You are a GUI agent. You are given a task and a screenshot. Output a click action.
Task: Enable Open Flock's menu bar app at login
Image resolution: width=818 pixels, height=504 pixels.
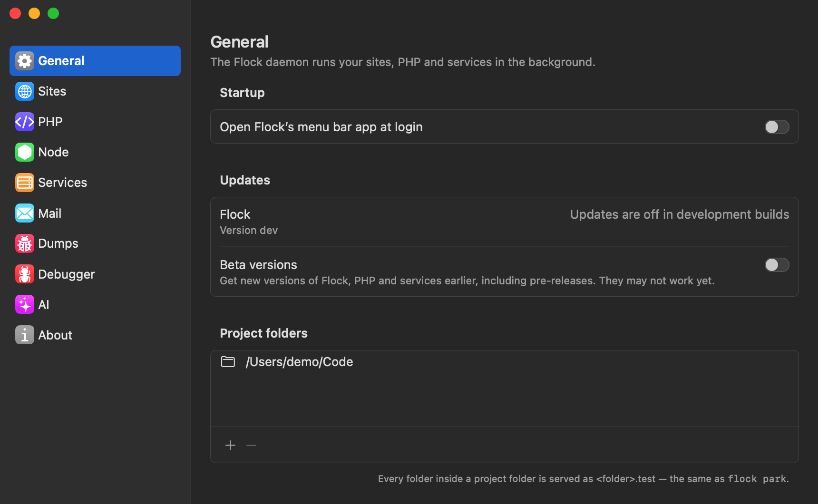pyautogui.click(x=777, y=127)
